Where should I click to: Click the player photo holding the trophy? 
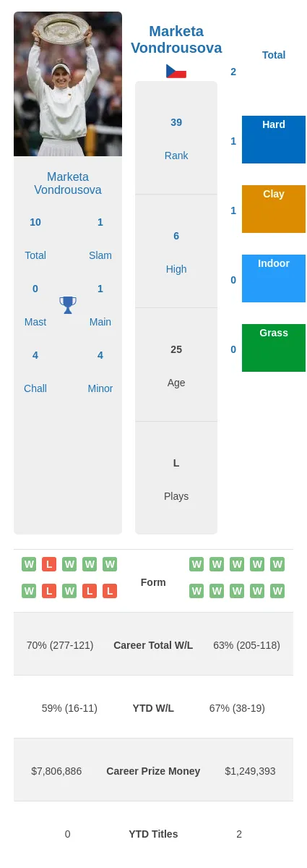click(x=68, y=84)
